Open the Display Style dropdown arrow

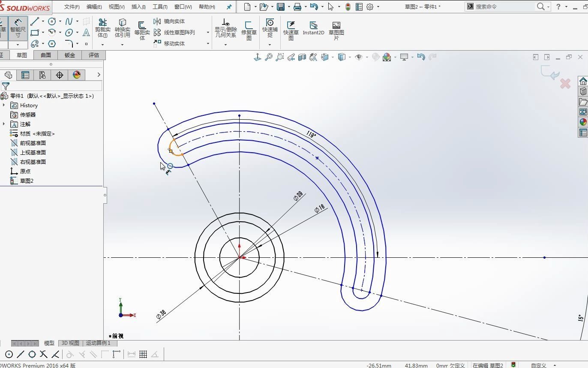click(350, 57)
